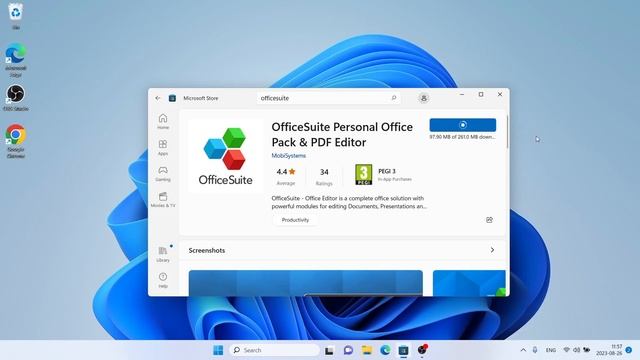Click the download progress text 97.90 MB

(462, 137)
